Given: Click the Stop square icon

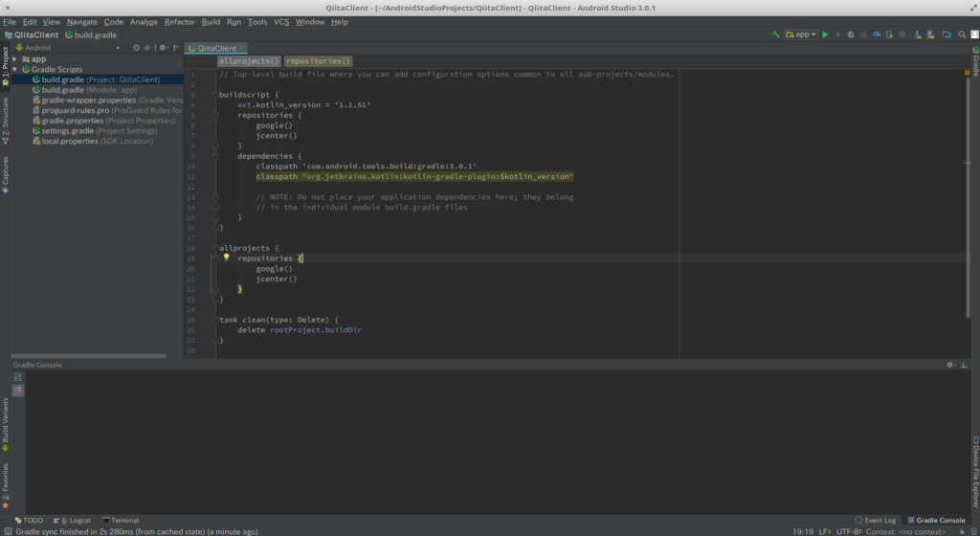Looking at the screenshot, I should click(x=902, y=34).
